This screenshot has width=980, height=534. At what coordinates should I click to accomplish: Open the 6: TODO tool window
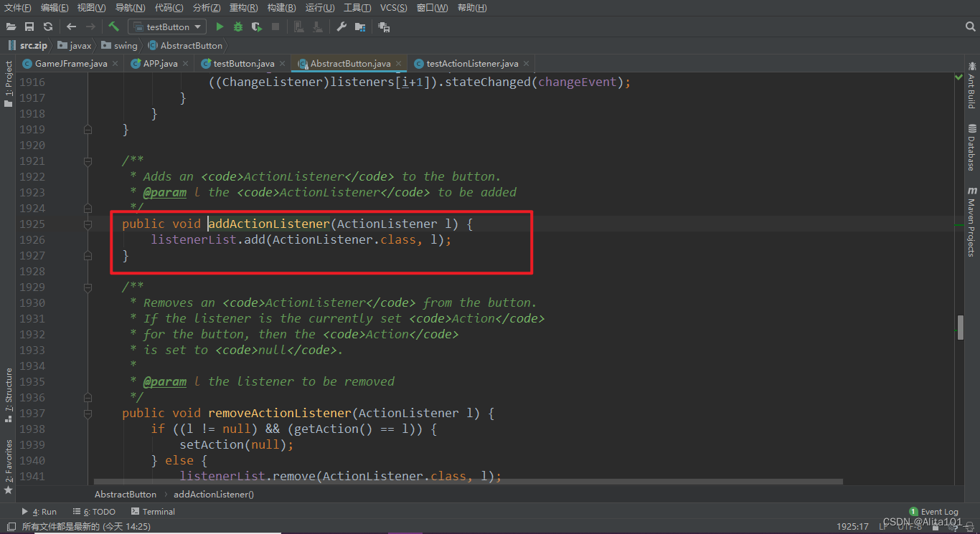(x=94, y=512)
